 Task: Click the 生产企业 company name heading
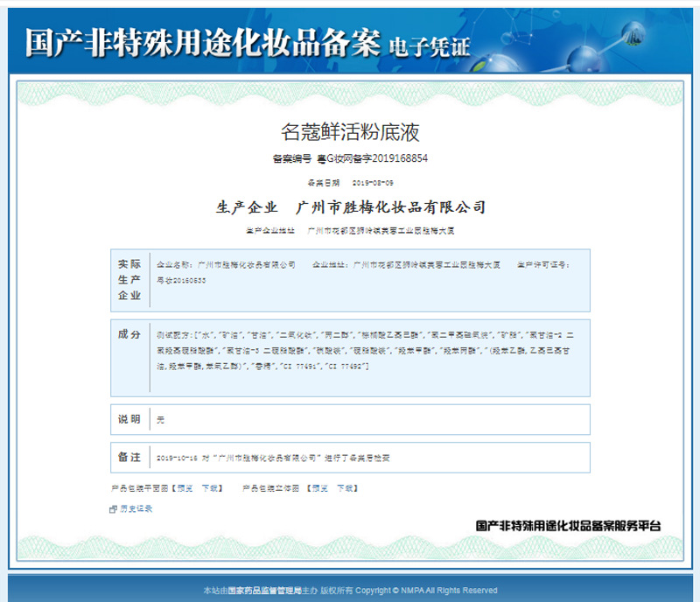(351, 207)
